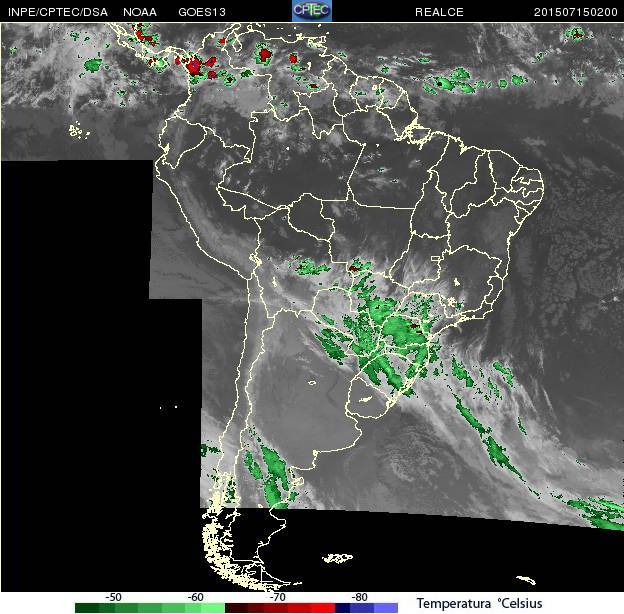Screen dimensions: 624x614
Task: Click the -60 temperature scale label
Action: click(x=195, y=597)
